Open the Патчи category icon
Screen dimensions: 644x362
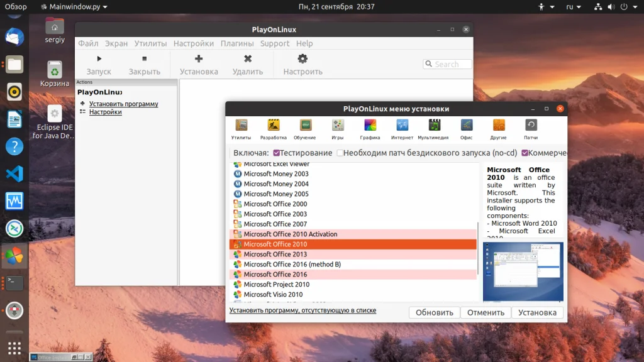[x=531, y=125]
